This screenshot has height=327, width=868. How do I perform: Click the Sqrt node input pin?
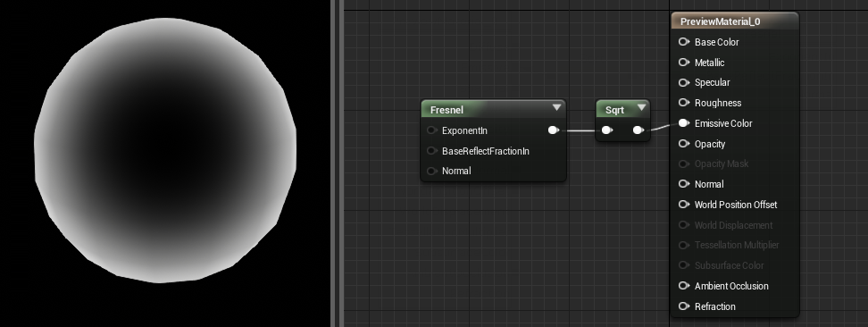pyautogui.click(x=606, y=130)
